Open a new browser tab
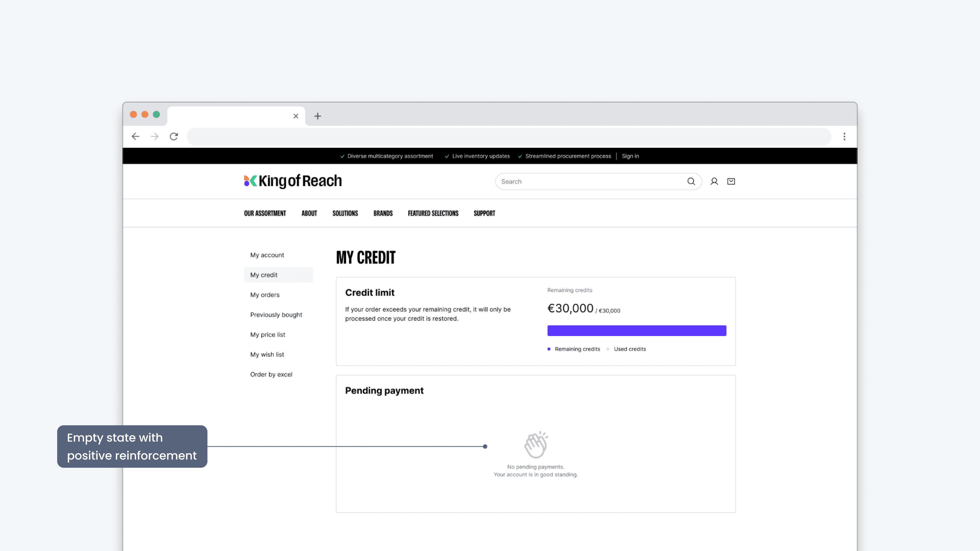This screenshot has width=980, height=551. pyautogui.click(x=318, y=116)
